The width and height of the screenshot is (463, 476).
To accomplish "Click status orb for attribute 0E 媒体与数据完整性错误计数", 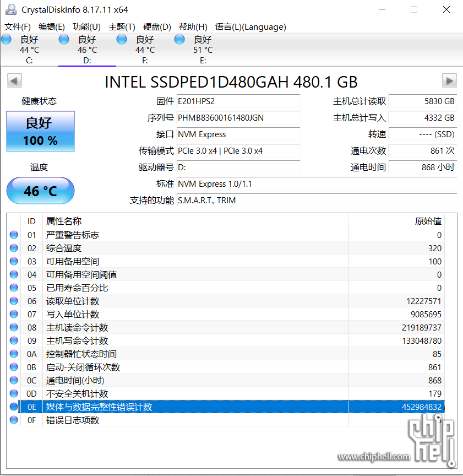I will pos(14,407).
